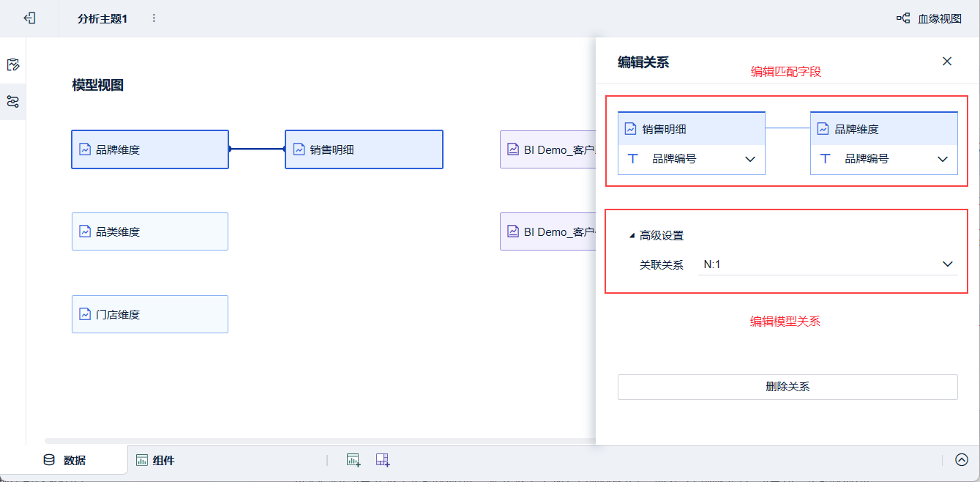980x482 pixels.
Task: Open the three-dot menu next to 分析主题1
Action: [154, 18]
